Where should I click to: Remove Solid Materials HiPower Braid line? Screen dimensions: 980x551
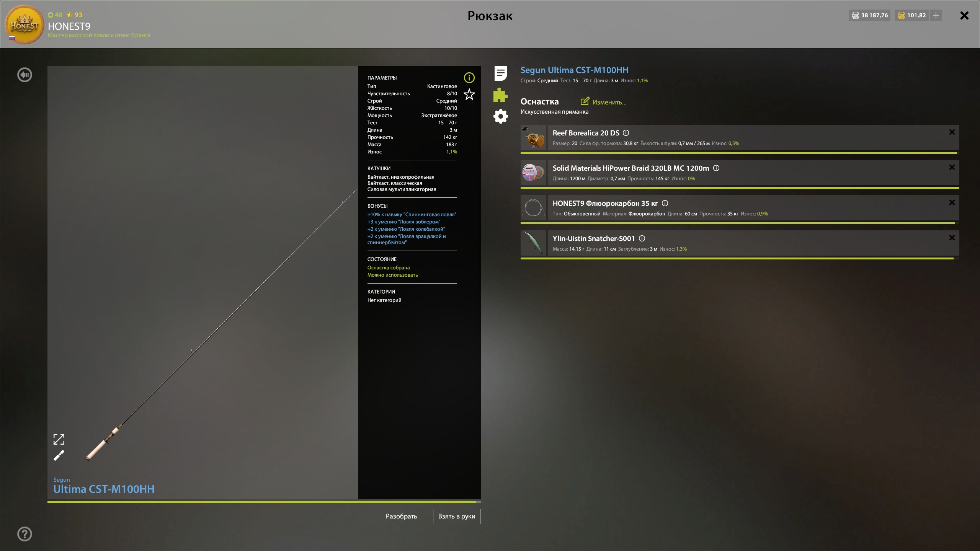coord(952,168)
